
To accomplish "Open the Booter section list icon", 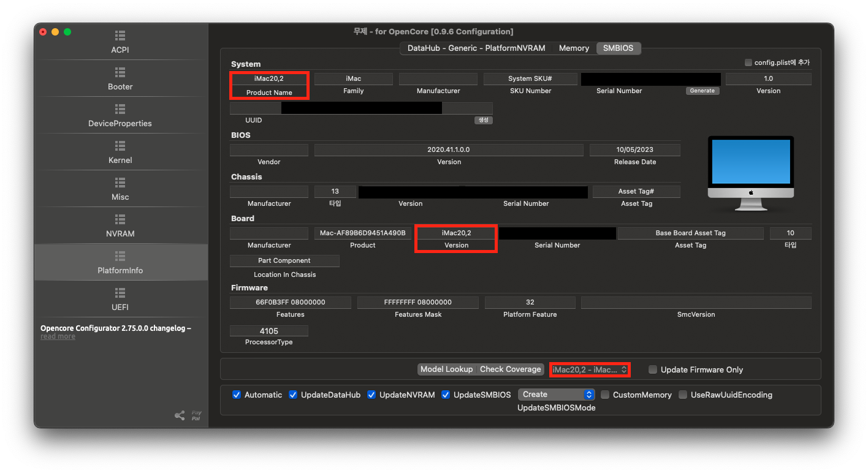I will (120, 72).
